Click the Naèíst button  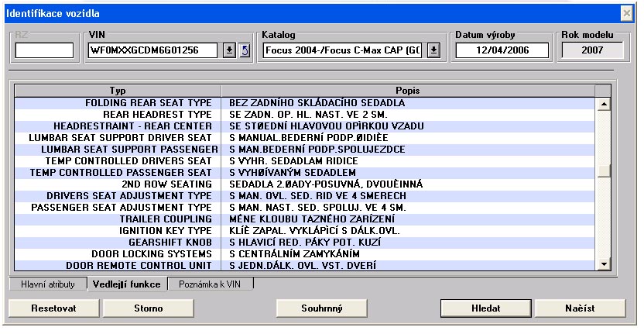point(580,308)
